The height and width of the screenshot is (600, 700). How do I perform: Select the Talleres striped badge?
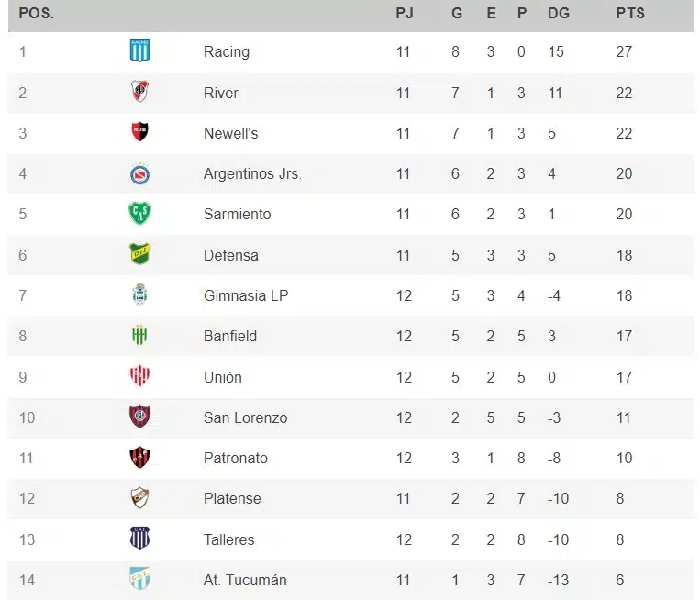(x=139, y=538)
